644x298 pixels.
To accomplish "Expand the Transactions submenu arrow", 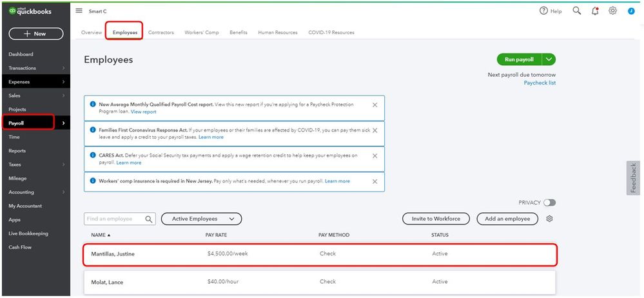I will pyautogui.click(x=63, y=68).
